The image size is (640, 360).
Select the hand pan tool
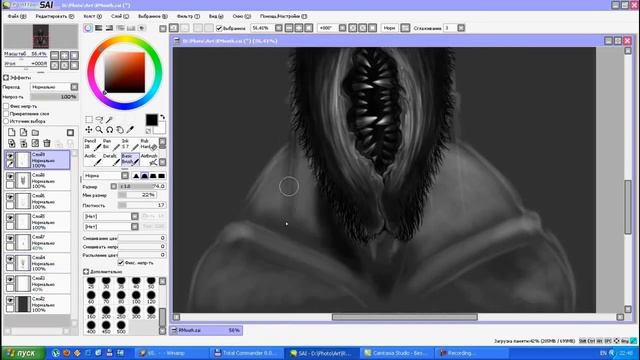tap(120, 129)
